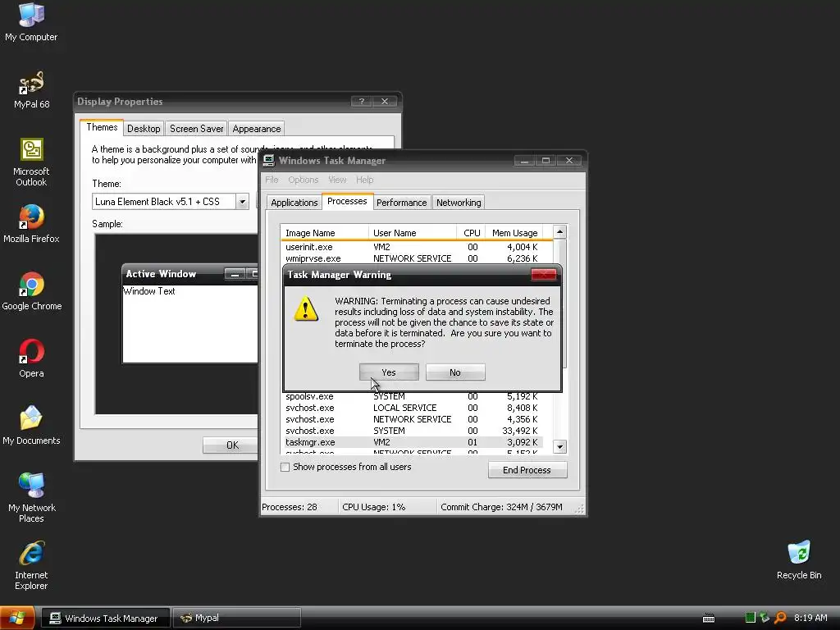The height and width of the screenshot is (630, 840).
Task: Click the Task Manager title bar icon
Action: tap(268, 160)
